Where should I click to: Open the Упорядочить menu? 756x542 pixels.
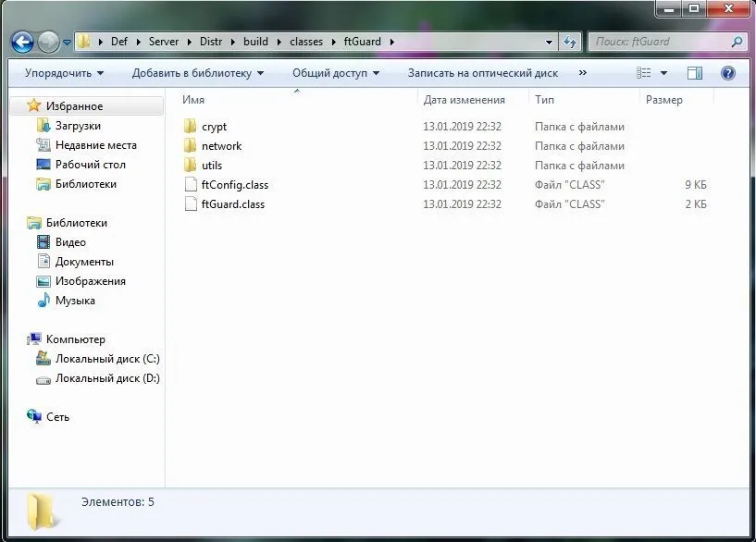coord(64,73)
